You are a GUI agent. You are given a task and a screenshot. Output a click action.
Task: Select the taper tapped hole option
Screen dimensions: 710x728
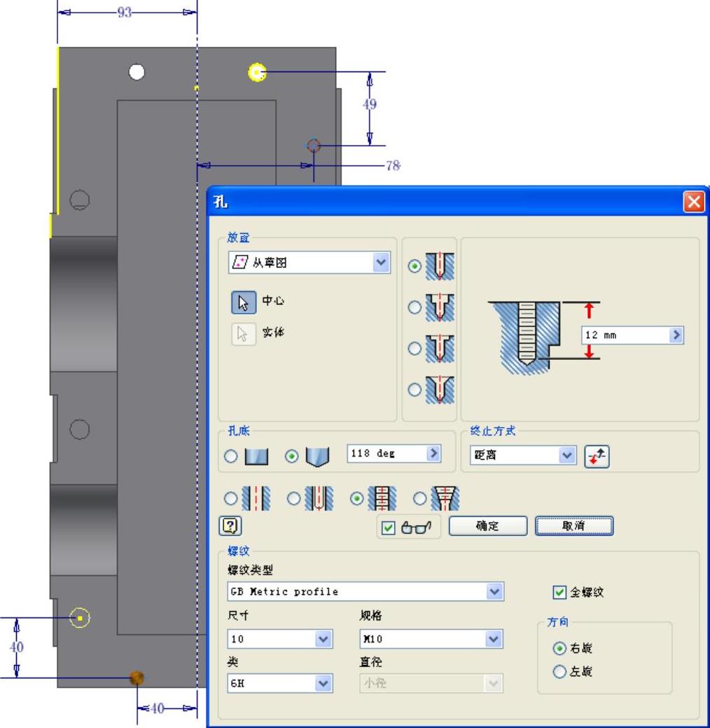coord(419,498)
